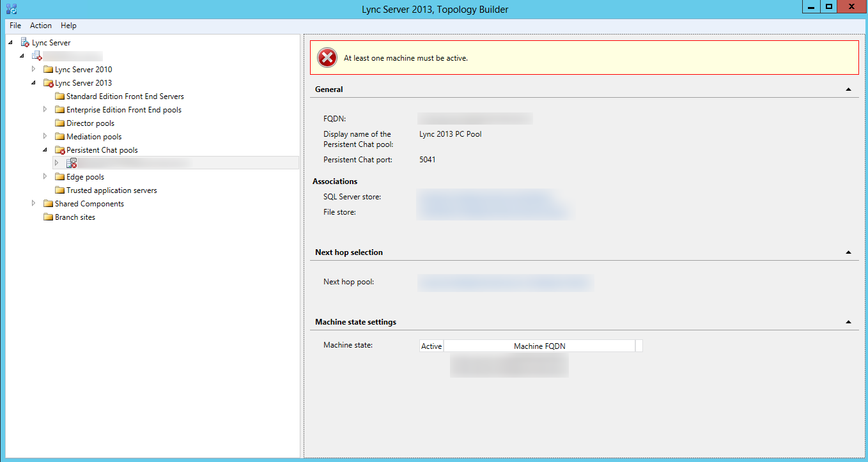Click the 'At least one machine must be active' message
Screen dimensions: 868x462
tap(406, 58)
